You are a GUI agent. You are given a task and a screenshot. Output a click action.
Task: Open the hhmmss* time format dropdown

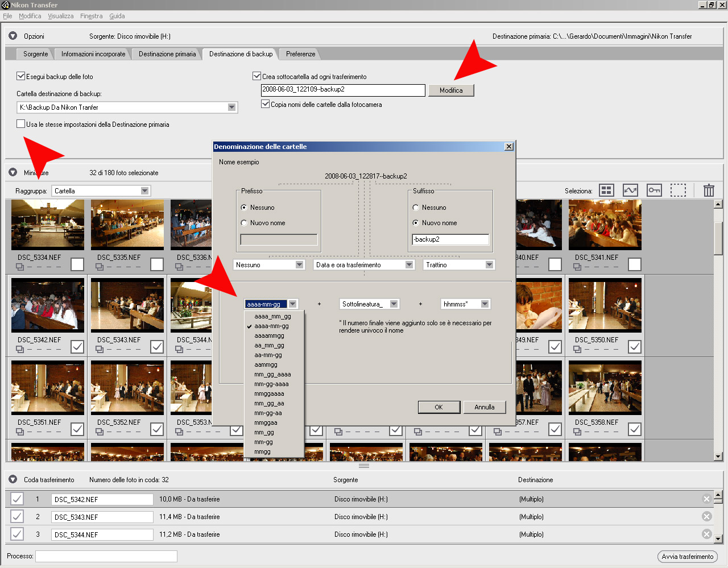(485, 304)
